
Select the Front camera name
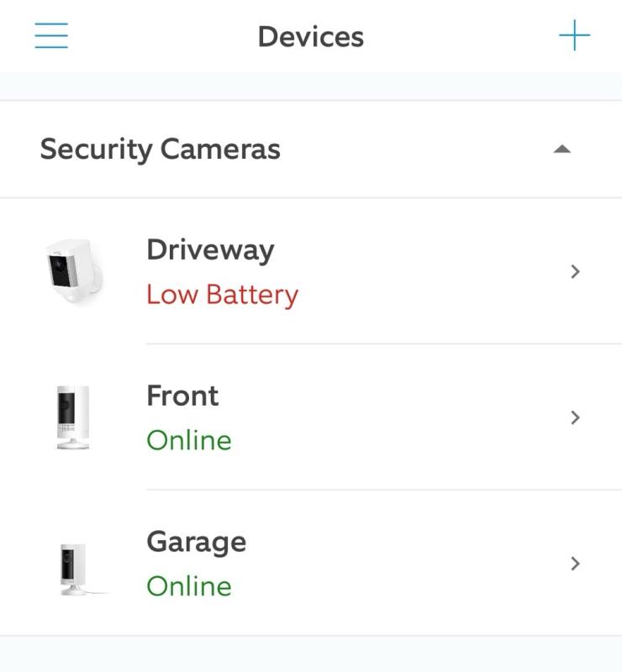click(x=182, y=396)
